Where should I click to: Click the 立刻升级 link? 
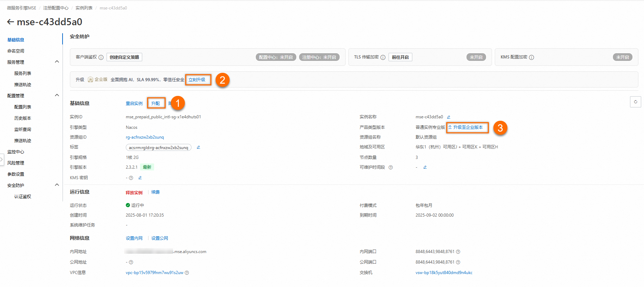pyautogui.click(x=197, y=80)
